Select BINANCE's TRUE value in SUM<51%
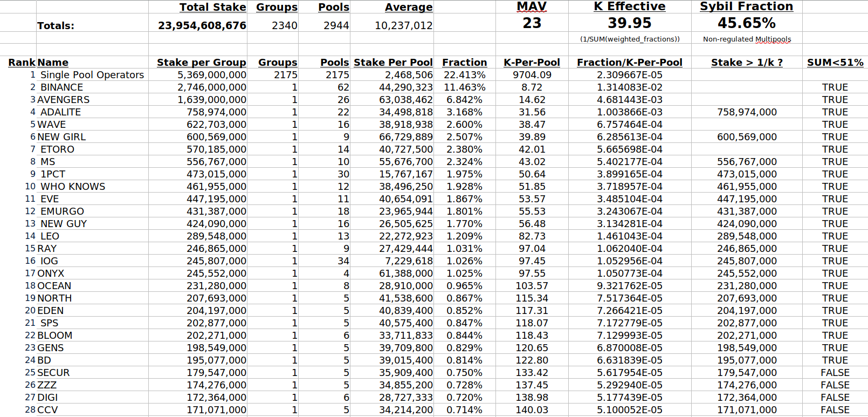Screen dimensions: 868x417 [x=835, y=87]
